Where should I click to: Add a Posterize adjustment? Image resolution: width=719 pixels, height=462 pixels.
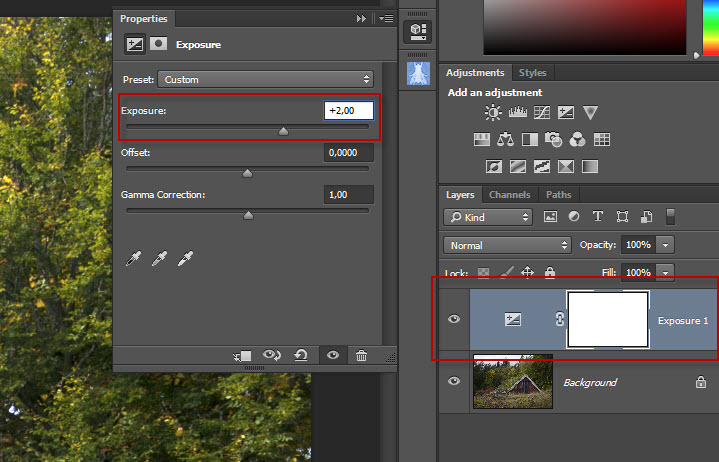pos(518,166)
